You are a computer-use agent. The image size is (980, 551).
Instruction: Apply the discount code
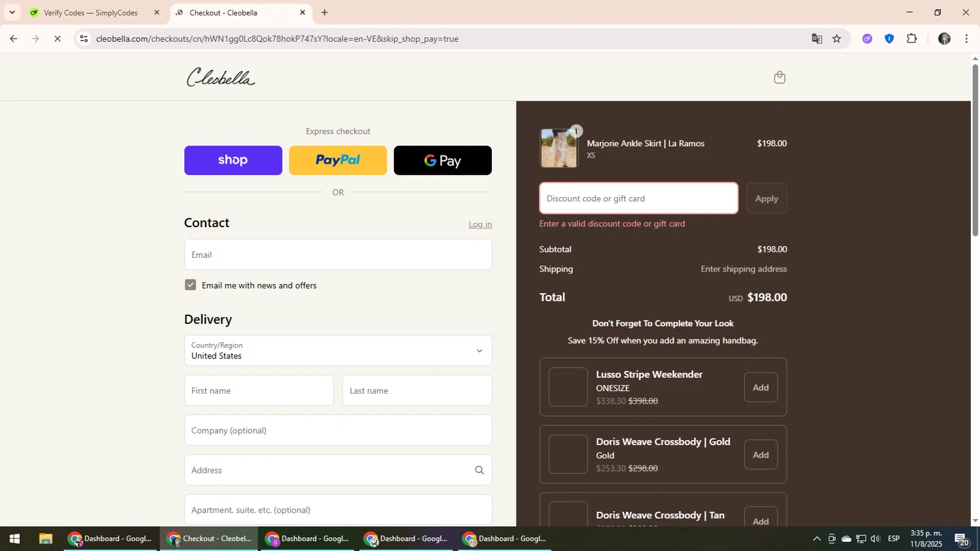[x=766, y=198]
